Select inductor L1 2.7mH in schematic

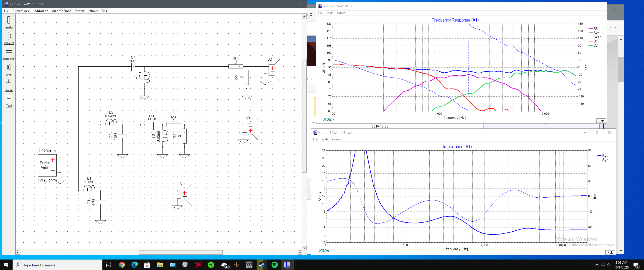[x=89, y=188]
